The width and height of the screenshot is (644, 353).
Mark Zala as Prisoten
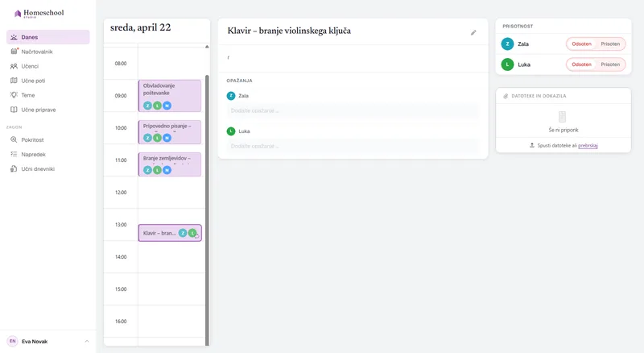pos(610,44)
